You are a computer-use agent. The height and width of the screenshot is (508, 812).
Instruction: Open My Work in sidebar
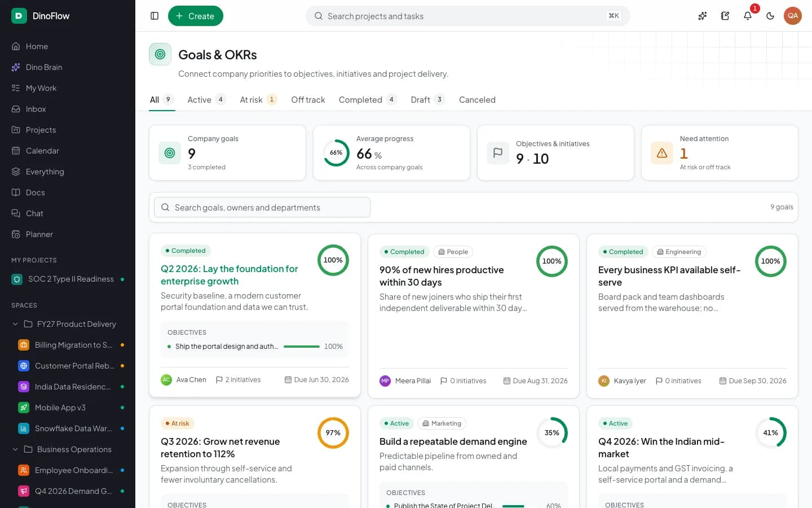coord(68,88)
